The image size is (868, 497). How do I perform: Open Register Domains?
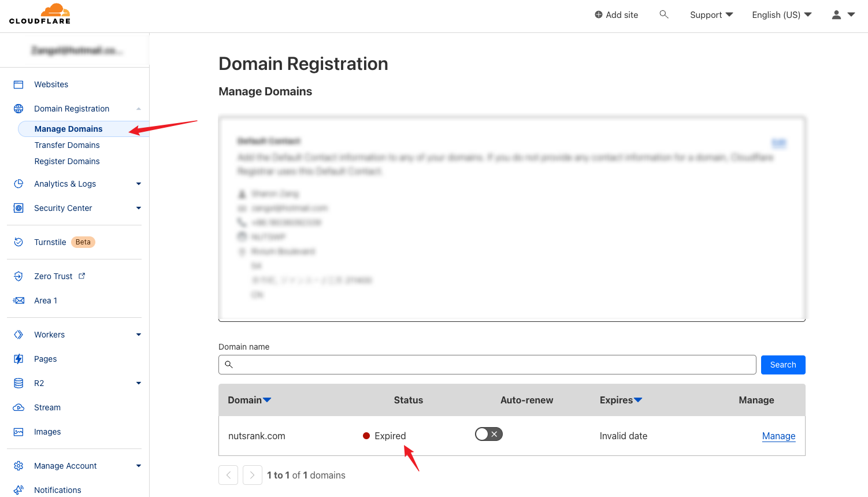[x=68, y=161]
